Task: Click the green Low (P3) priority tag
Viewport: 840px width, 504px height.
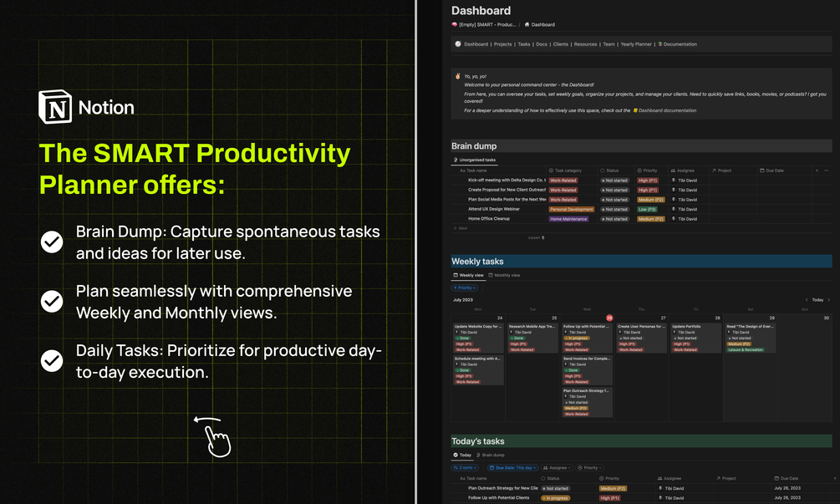Action: (x=647, y=210)
